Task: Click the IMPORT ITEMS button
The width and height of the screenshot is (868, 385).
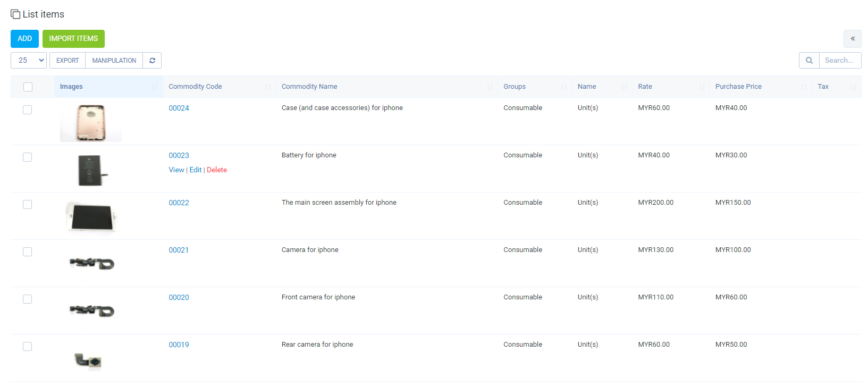Action: point(73,38)
